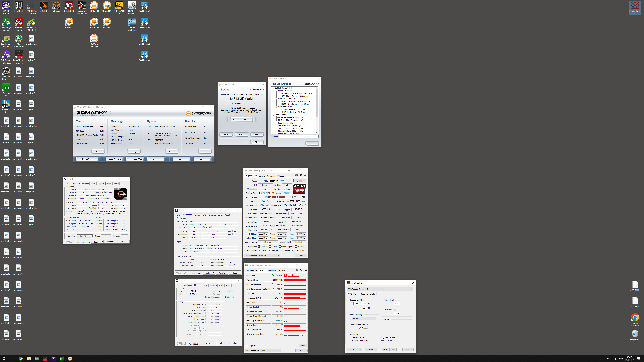This screenshot has height=362, width=644.
Task: Toggle the Ray Tracing checkbox in GPU-Z
Action: point(270,251)
